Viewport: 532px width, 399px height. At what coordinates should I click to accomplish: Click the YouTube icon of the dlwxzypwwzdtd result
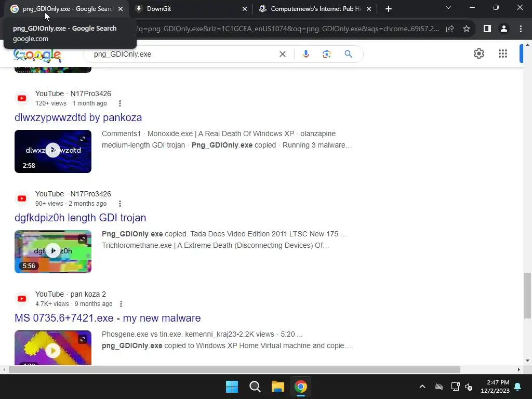pyautogui.click(x=22, y=98)
